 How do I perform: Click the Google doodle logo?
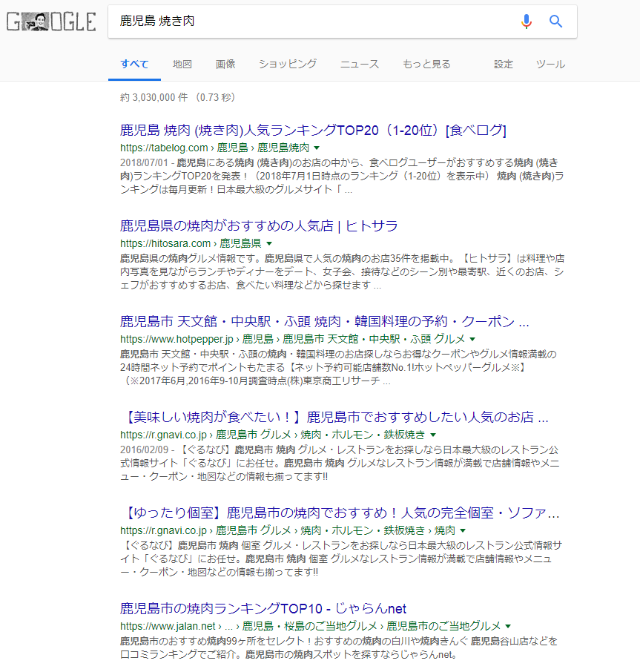(51, 22)
